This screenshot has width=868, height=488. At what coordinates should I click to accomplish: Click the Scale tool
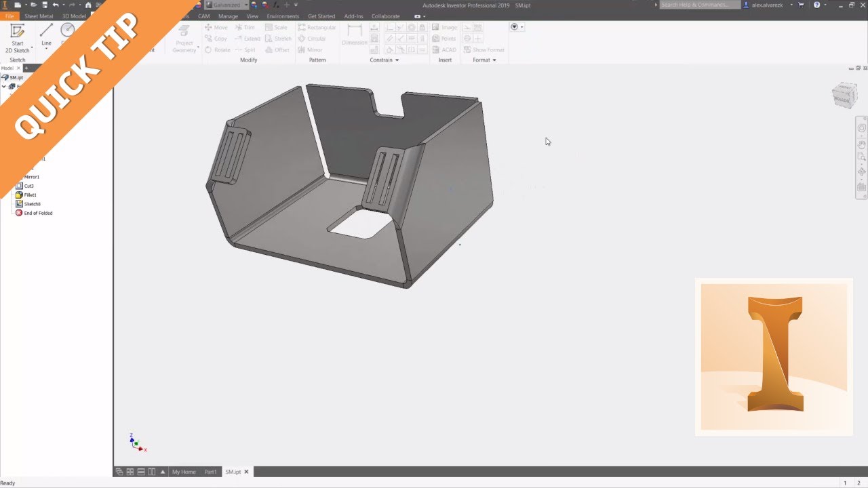(x=277, y=28)
